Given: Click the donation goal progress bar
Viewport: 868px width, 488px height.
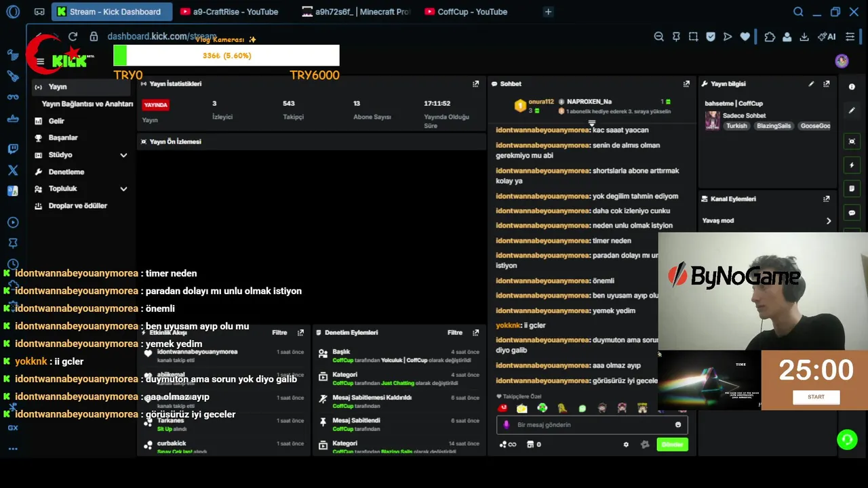Looking at the screenshot, I should (226, 56).
